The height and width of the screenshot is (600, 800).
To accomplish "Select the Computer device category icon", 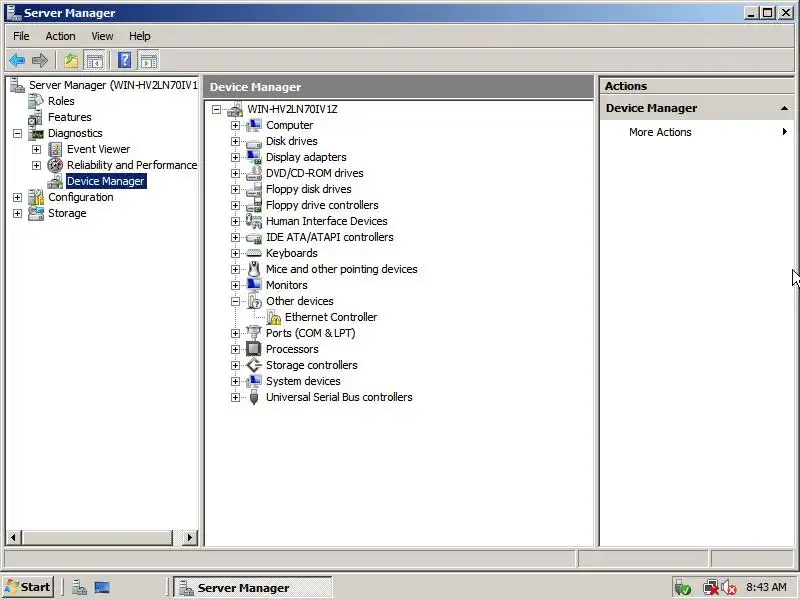I will (254, 125).
